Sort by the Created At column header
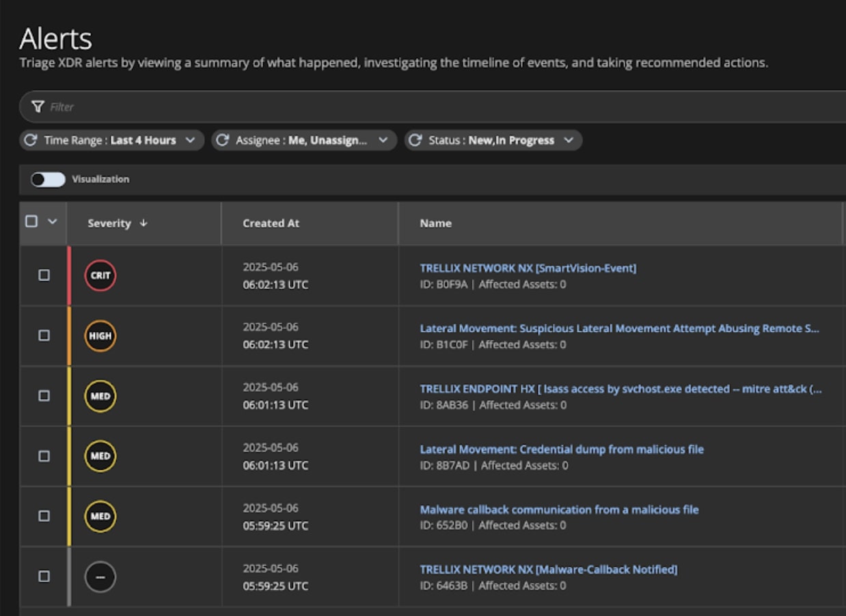 [x=271, y=223]
